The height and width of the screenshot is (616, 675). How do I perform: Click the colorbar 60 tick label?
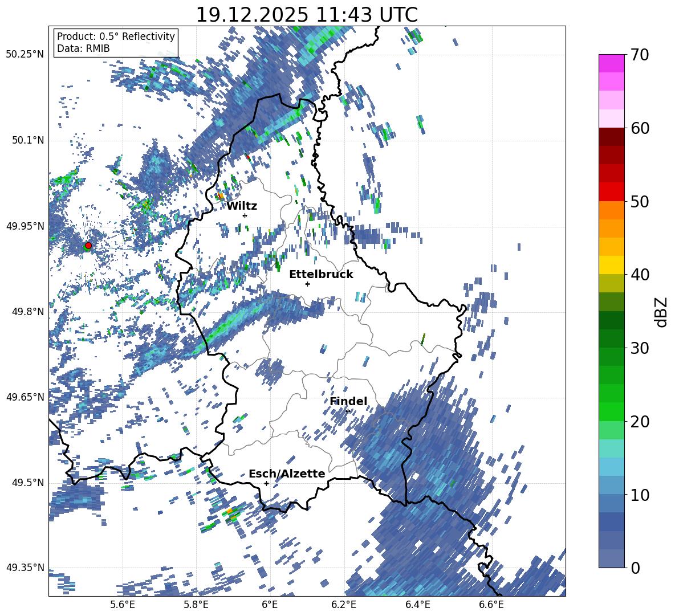pos(640,128)
